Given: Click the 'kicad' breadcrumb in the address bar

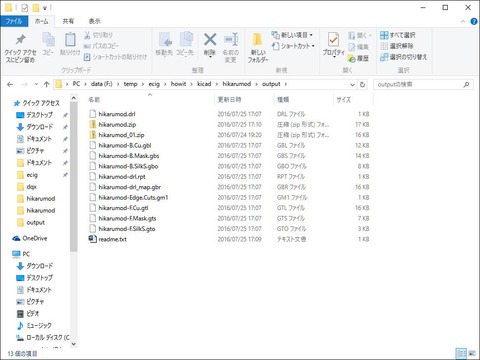Looking at the screenshot, I should click(x=204, y=84).
